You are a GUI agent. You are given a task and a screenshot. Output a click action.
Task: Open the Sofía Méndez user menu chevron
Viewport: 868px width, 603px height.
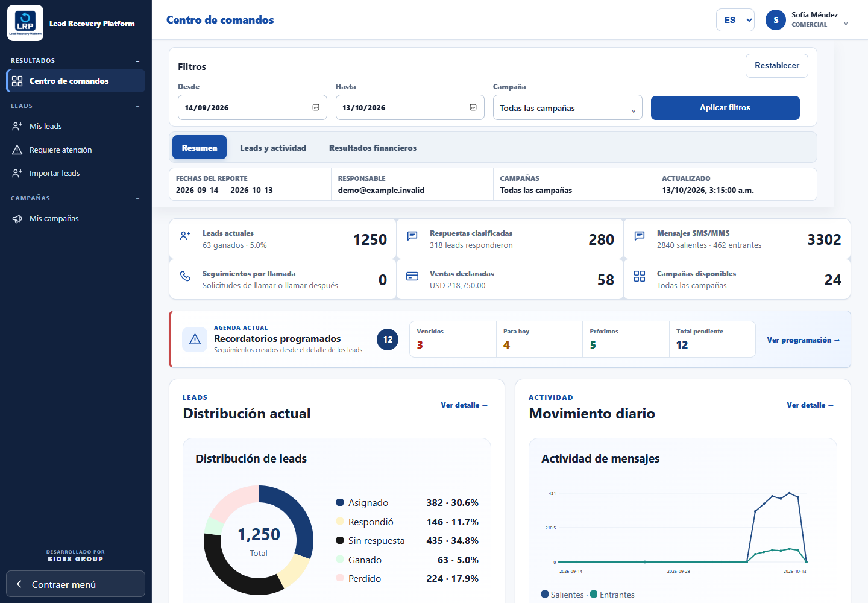pyautogui.click(x=846, y=24)
